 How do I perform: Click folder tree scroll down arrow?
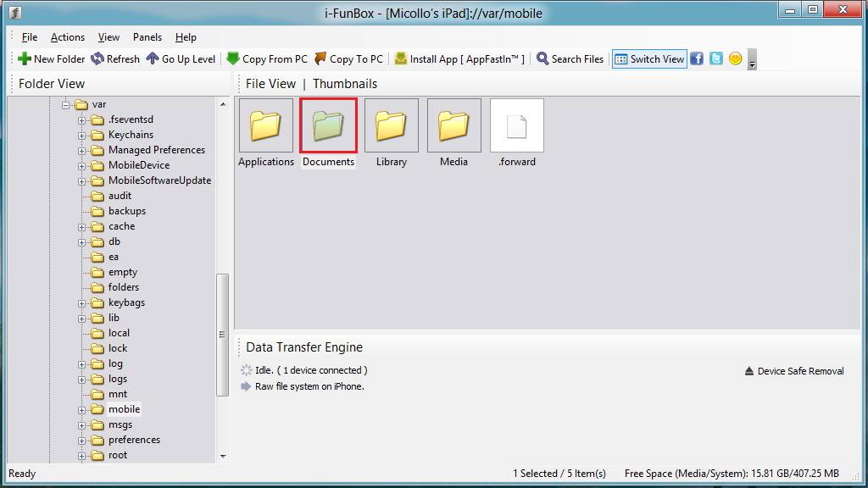(223, 457)
